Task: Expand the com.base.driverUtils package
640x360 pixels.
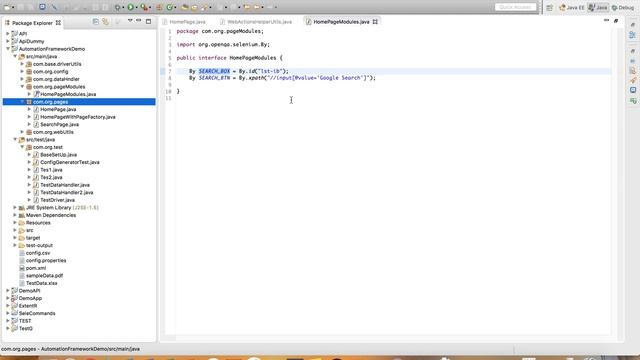Action: (22, 64)
